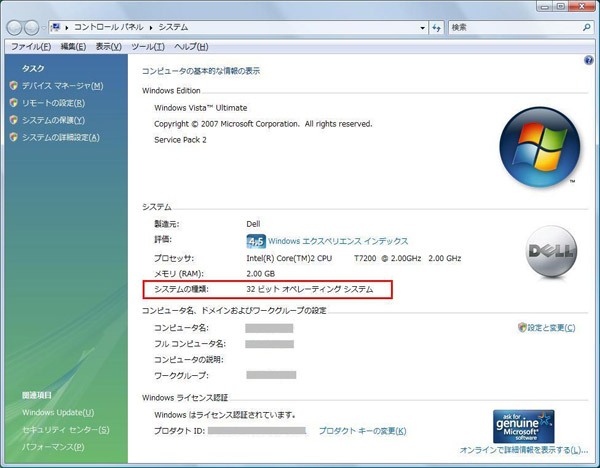Open デバイス マネージャ(M) link
This screenshot has height=468, width=600.
point(62,86)
